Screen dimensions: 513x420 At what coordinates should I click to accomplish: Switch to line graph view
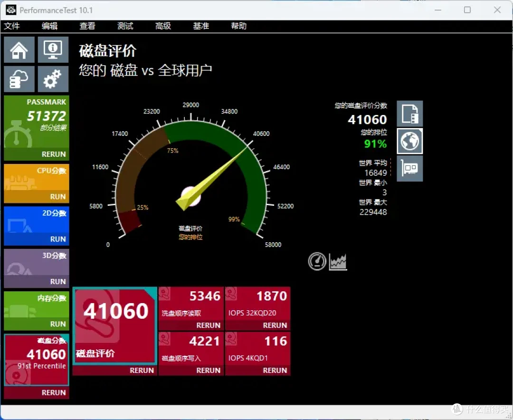(337, 261)
